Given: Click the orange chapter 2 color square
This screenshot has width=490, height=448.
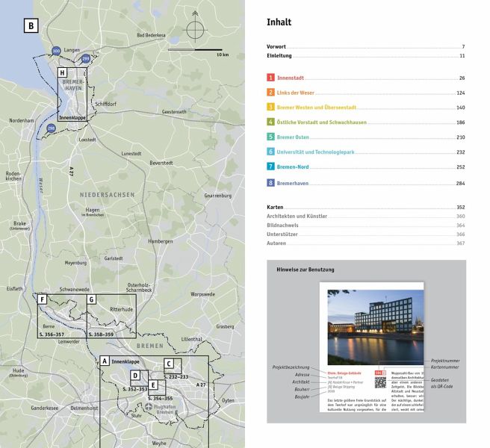Looking at the screenshot, I should click(271, 93).
